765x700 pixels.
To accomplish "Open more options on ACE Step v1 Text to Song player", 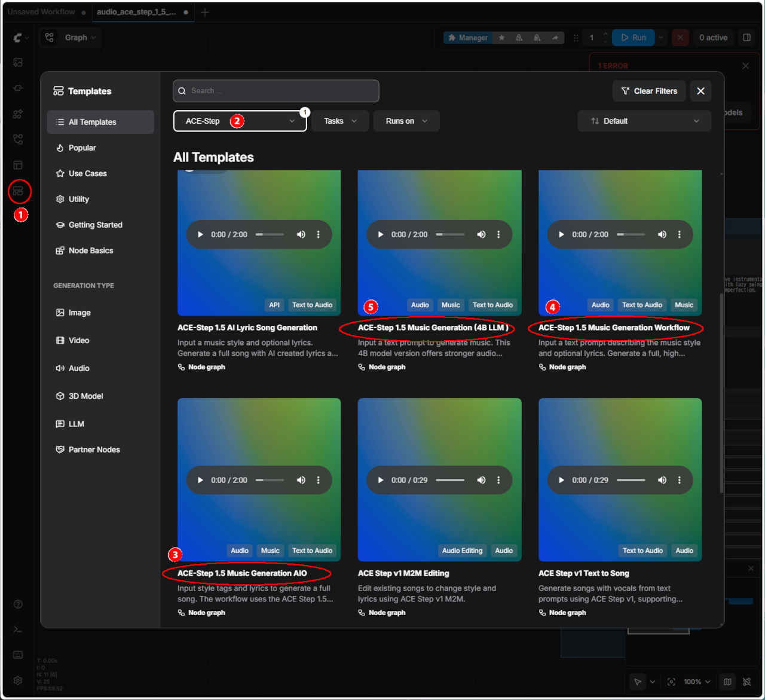I will pyautogui.click(x=679, y=480).
